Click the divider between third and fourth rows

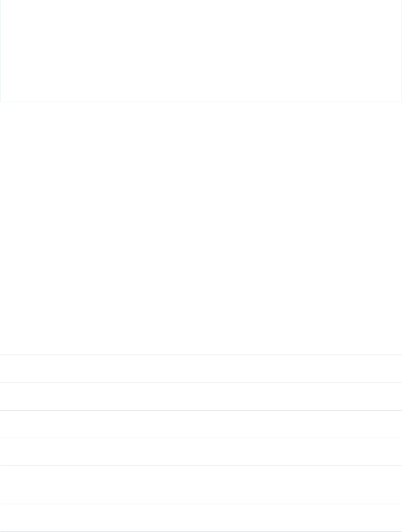pos(201,438)
